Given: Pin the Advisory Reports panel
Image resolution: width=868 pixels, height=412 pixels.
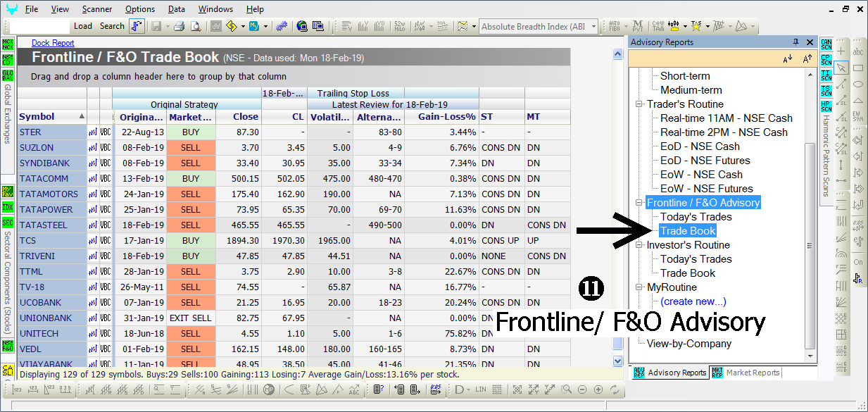Looking at the screenshot, I should point(796,42).
